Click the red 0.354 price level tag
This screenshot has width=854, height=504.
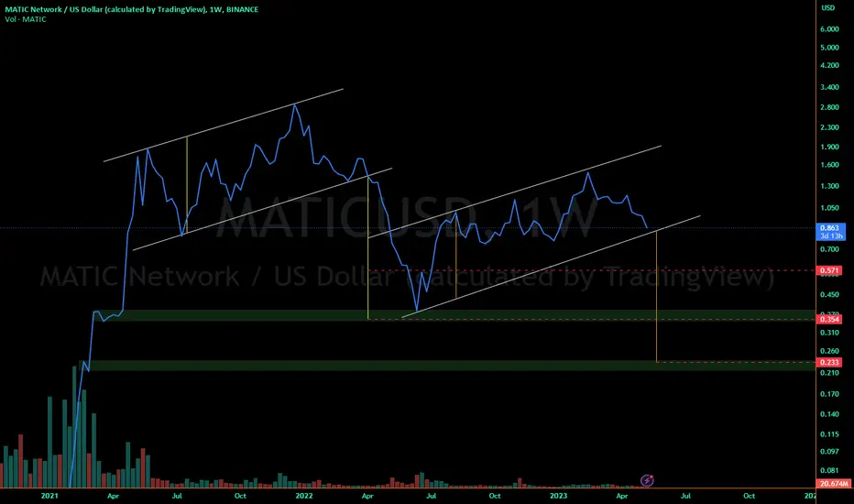coord(829,319)
